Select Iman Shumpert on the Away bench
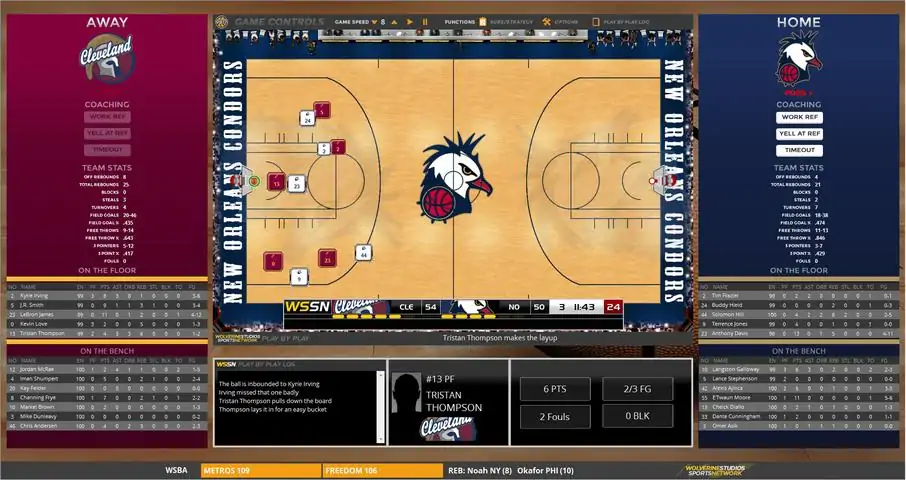906x480 pixels. coord(107,378)
